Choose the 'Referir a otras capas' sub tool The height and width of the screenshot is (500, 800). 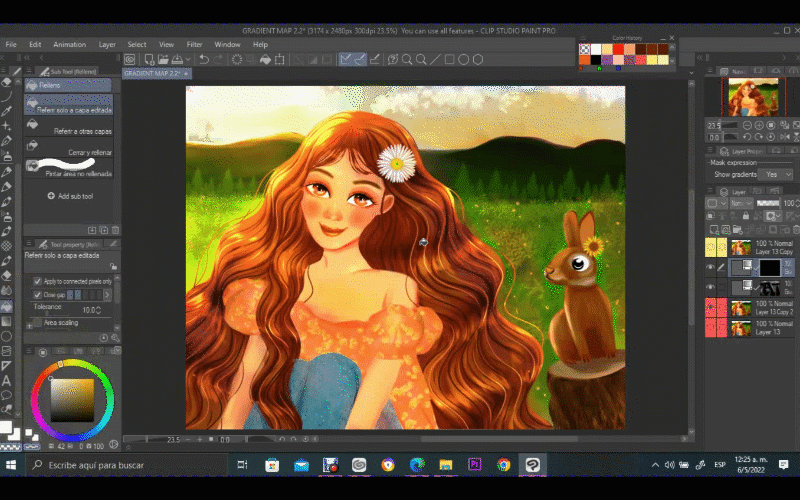(x=82, y=131)
